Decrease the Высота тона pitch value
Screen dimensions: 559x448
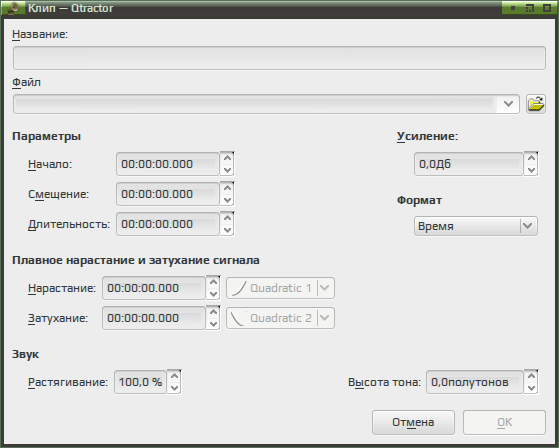pyautogui.click(x=531, y=388)
